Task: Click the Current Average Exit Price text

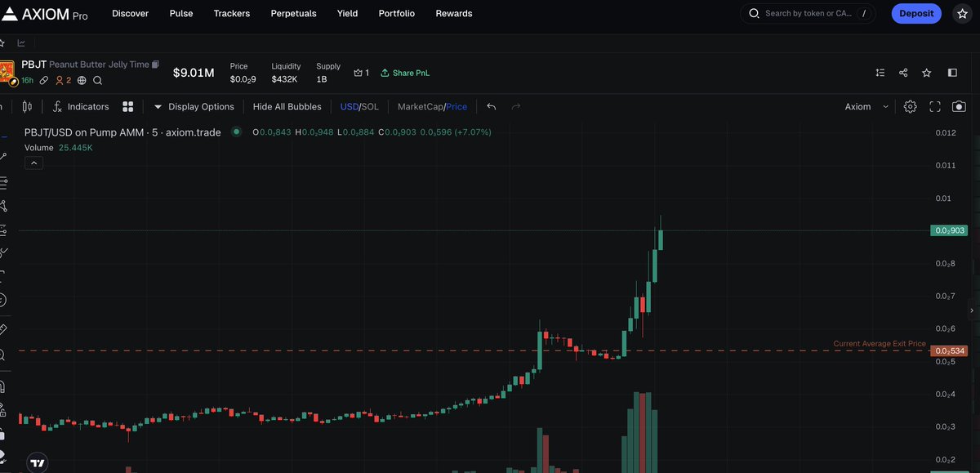Action: pos(880,344)
